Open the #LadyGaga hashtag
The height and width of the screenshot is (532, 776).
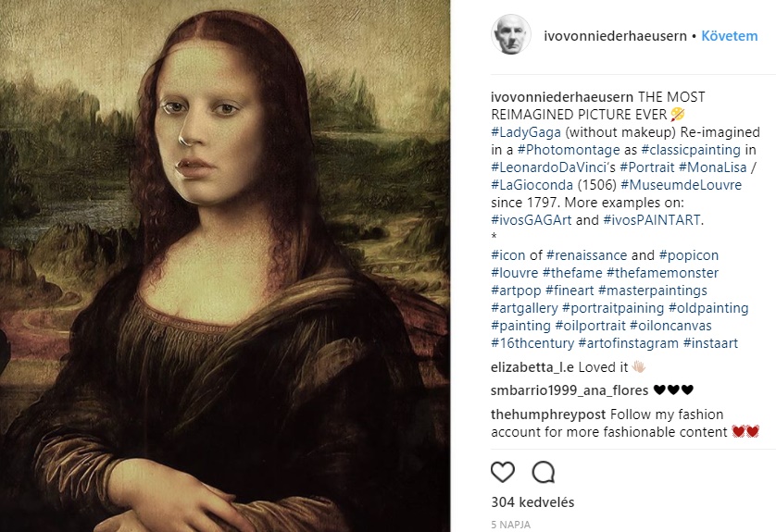click(x=525, y=132)
